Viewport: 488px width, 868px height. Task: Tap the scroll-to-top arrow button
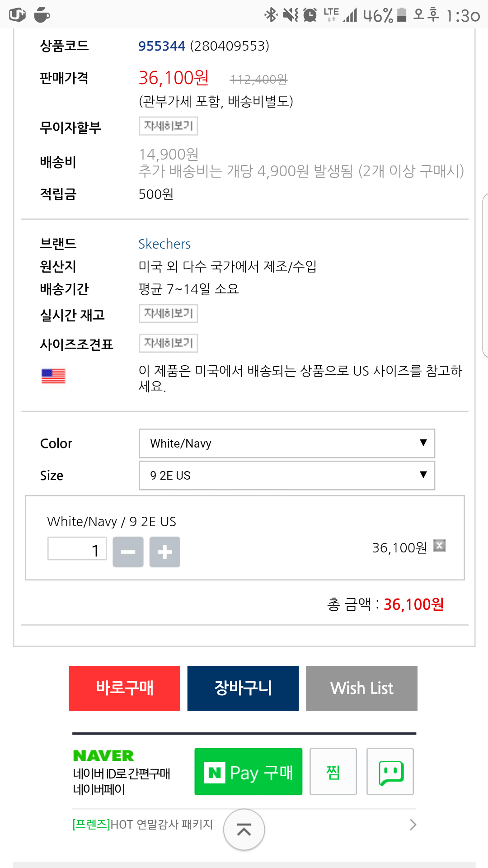pyautogui.click(x=244, y=830)
